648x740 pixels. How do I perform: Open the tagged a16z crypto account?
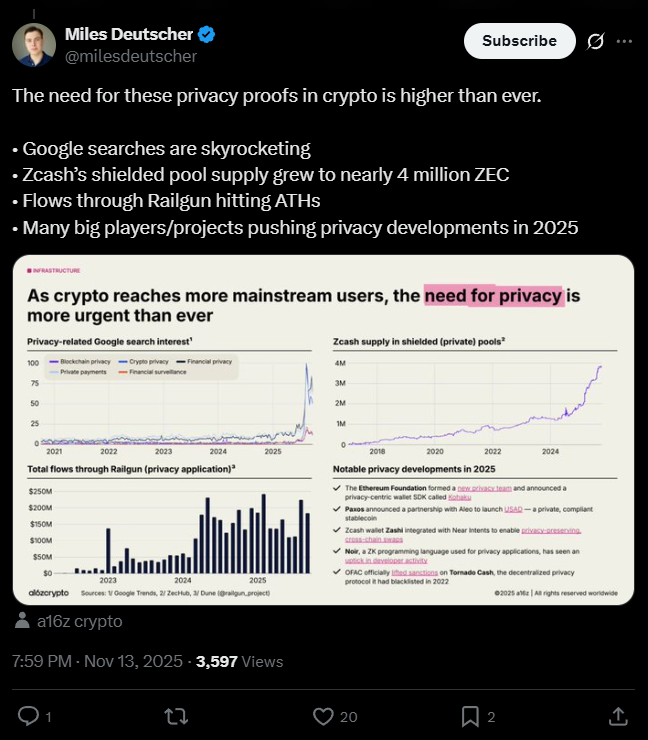coord(79,621)
